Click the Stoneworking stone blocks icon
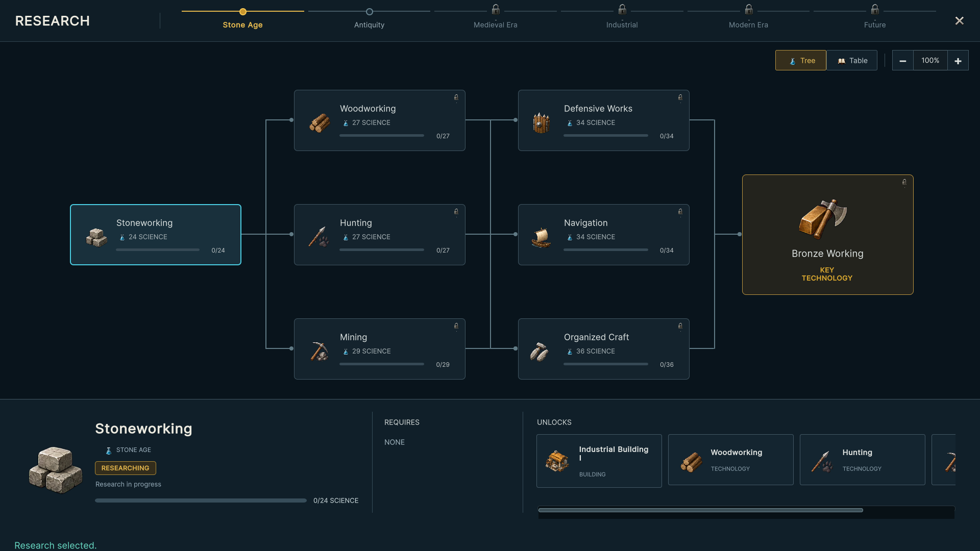The height and width of the screenshot is (551, 980). [x=96, y=237]
